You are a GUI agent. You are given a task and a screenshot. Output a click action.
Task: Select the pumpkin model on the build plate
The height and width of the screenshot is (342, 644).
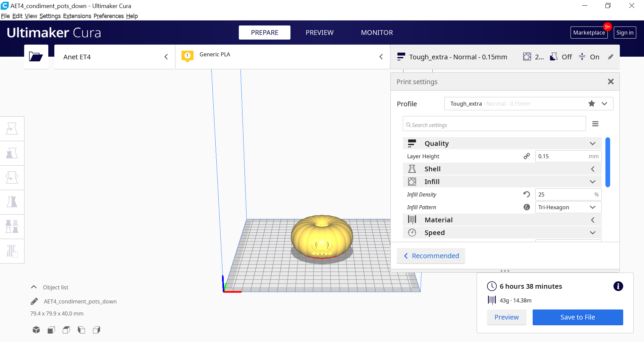point(322,237)
